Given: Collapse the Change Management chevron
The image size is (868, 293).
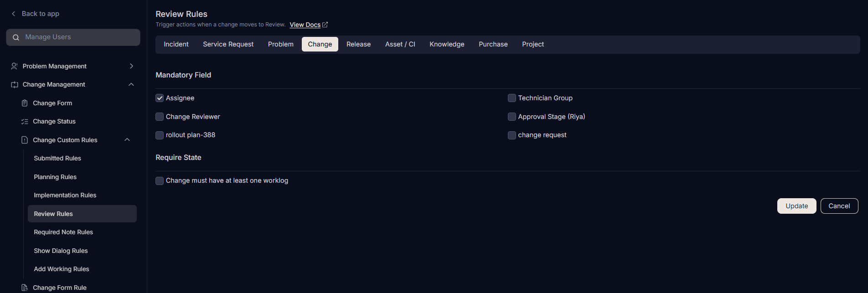Looking at the screenshot, I should [x=131, y=84].
